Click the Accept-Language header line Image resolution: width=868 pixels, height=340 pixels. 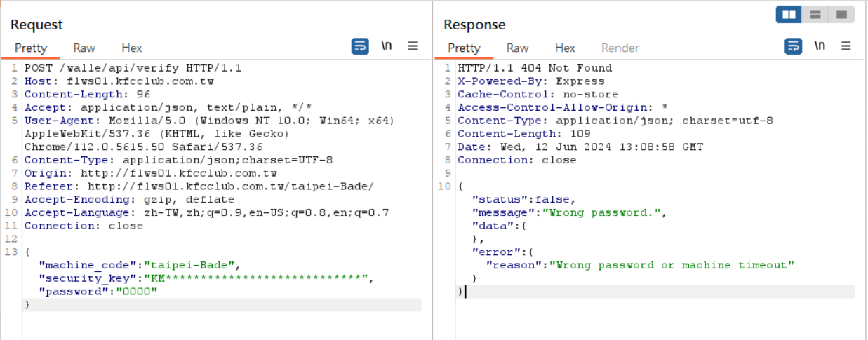pos(206,212)
